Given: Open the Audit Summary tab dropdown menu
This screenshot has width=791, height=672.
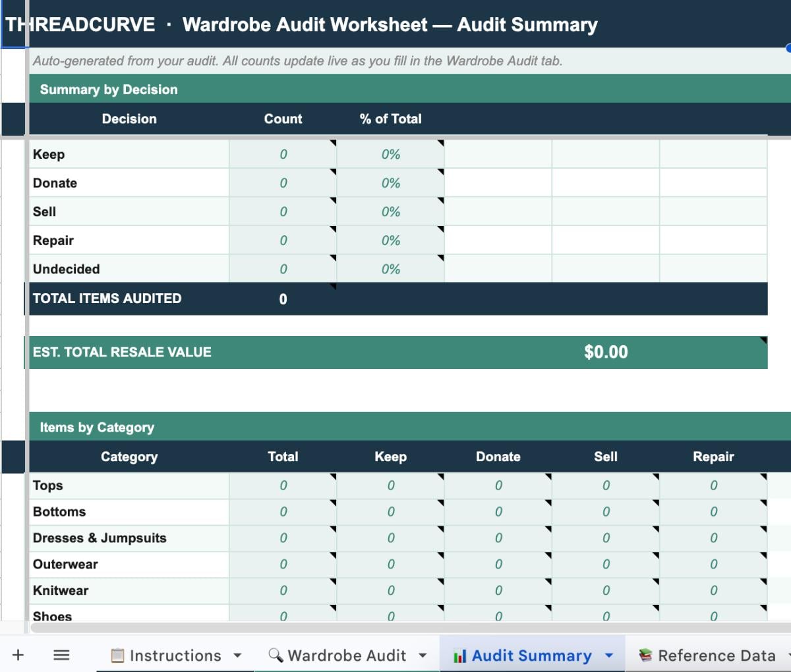Looking at the screenshot, I should (608, 655).
